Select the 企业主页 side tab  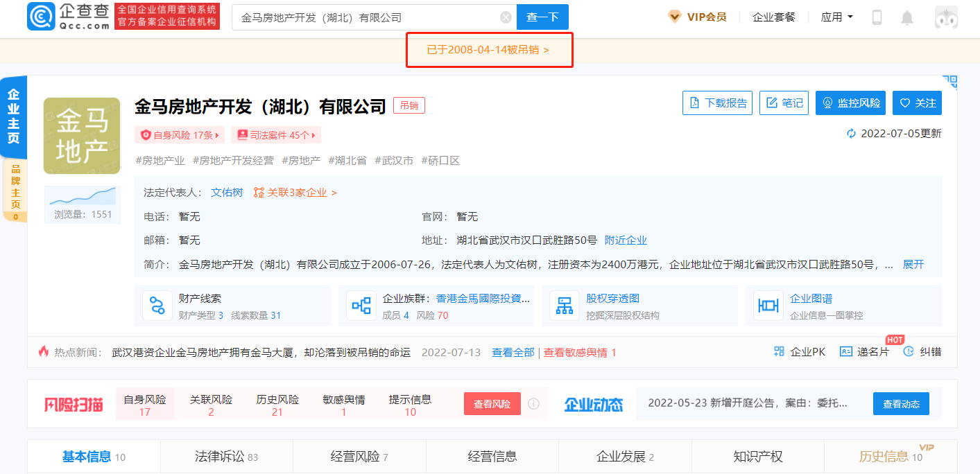click(14, 116)
